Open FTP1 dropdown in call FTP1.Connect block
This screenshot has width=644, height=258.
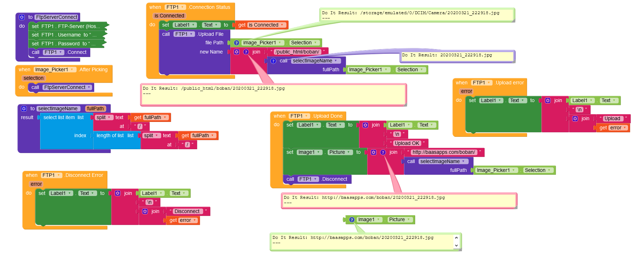[53, 52]
